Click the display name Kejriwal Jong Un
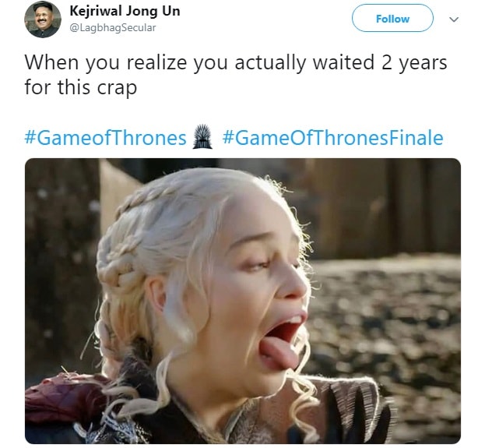Screen dimensions: 485x448 pyautogui.click(x=125, y=12)
